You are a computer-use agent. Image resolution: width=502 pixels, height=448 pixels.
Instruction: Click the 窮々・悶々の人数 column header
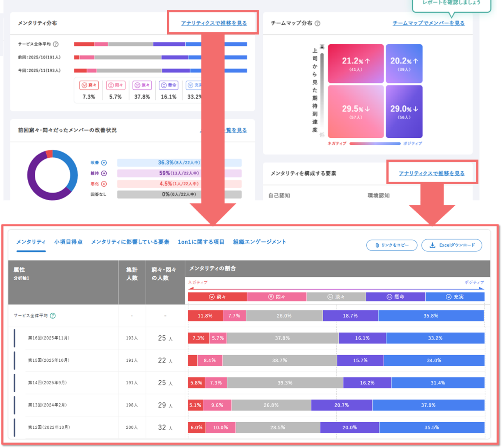pos(165,283)
